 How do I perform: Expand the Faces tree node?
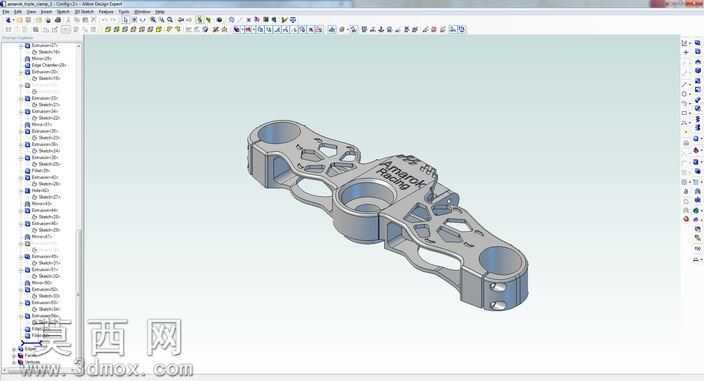[x=14, y=355]
